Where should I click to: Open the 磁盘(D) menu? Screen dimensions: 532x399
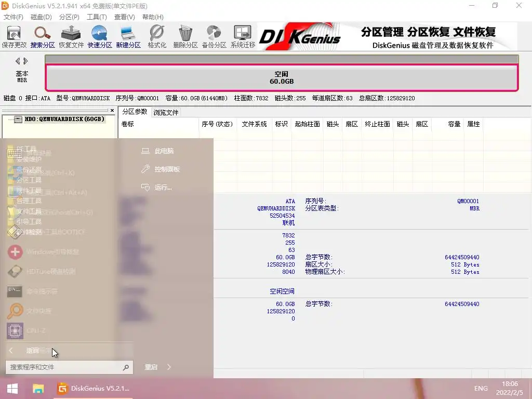click(41, 17)
